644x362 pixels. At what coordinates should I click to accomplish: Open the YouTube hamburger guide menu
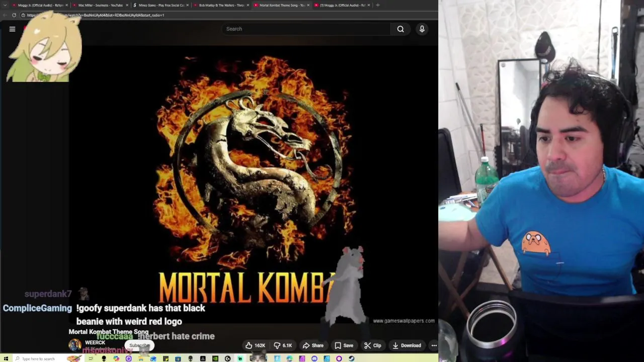coord(12,29)
